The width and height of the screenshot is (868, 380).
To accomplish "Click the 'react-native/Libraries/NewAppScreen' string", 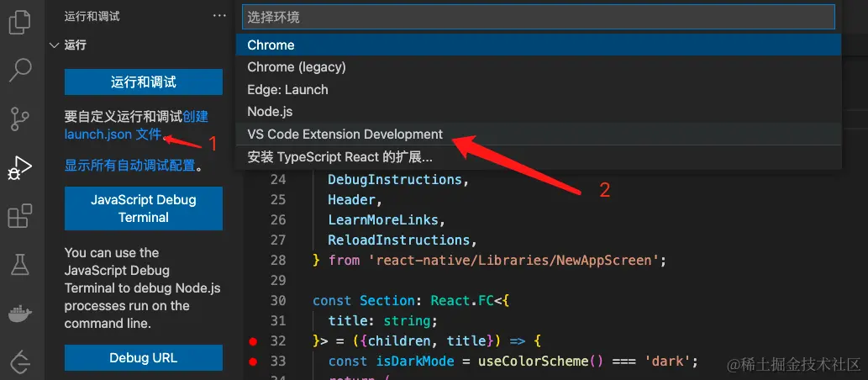I will click(x=514, y=260).
